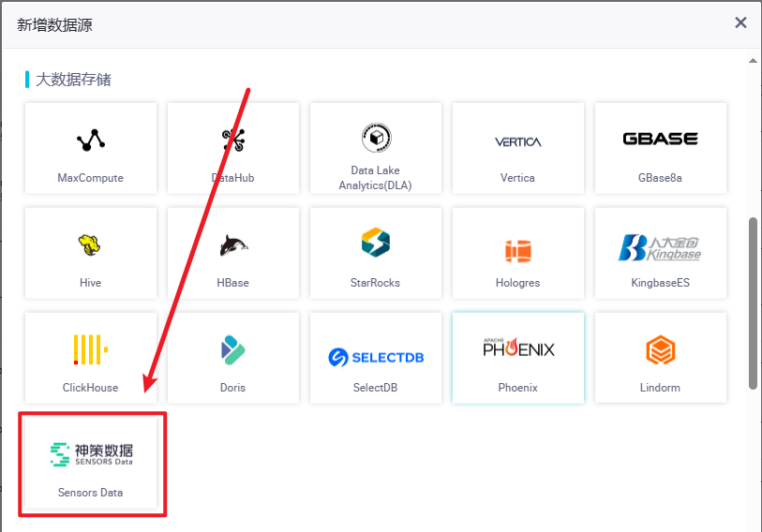
Task: Click the vertical scrollbar thumb
Action: [x=753, y=303]
